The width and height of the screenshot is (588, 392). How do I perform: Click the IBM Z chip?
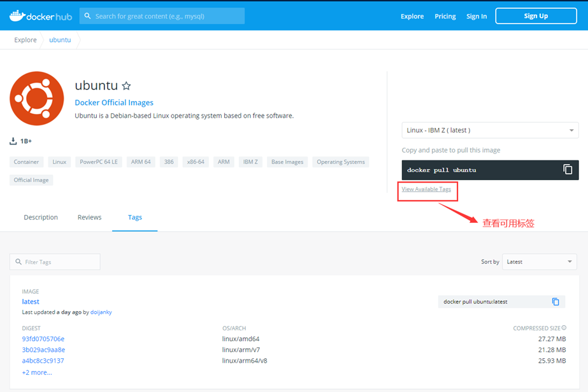coord(250,162)
